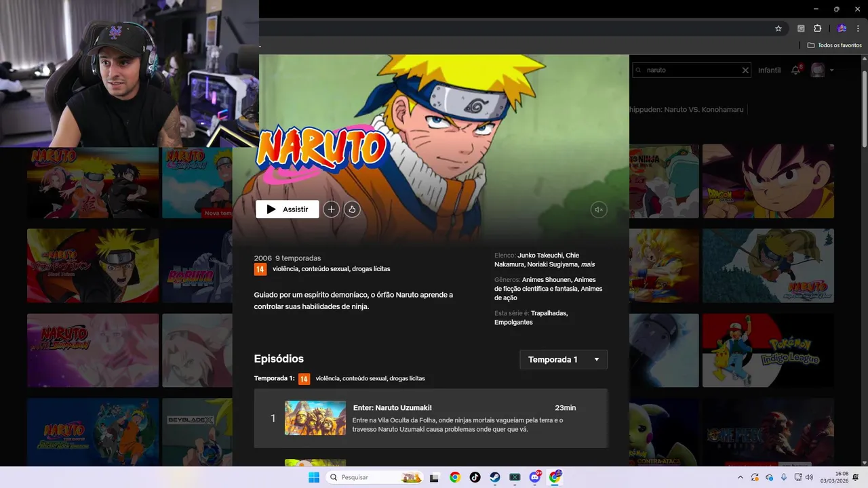Select the Empolgantes tag

[x=513, y=322]
